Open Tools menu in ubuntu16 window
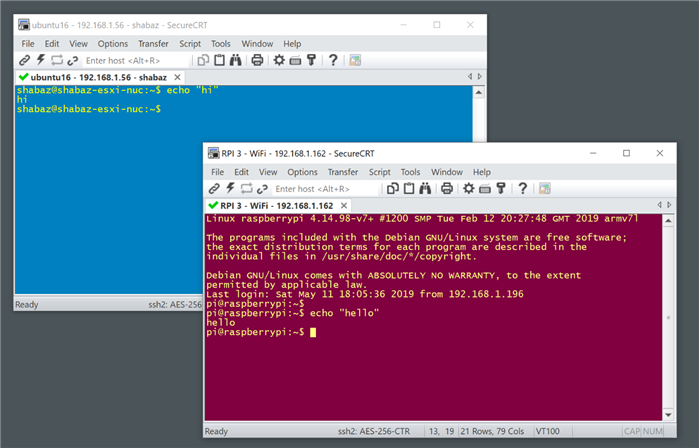This screenshot has height=448, width=699. coord(221,44)
